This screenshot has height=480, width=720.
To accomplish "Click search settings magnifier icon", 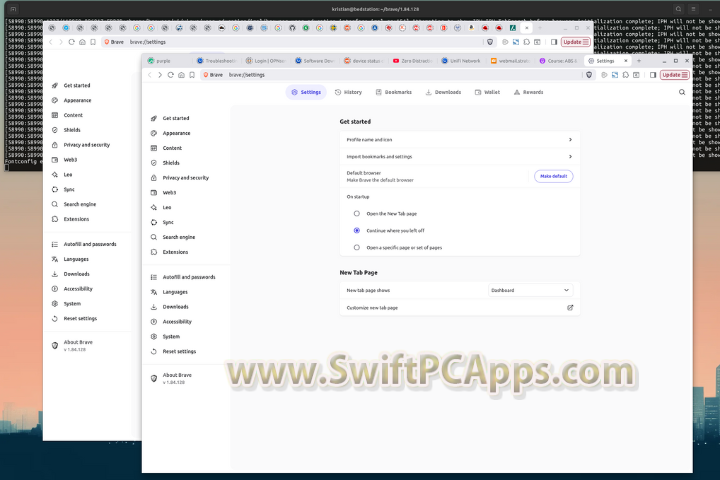I will tap(682, 92).
